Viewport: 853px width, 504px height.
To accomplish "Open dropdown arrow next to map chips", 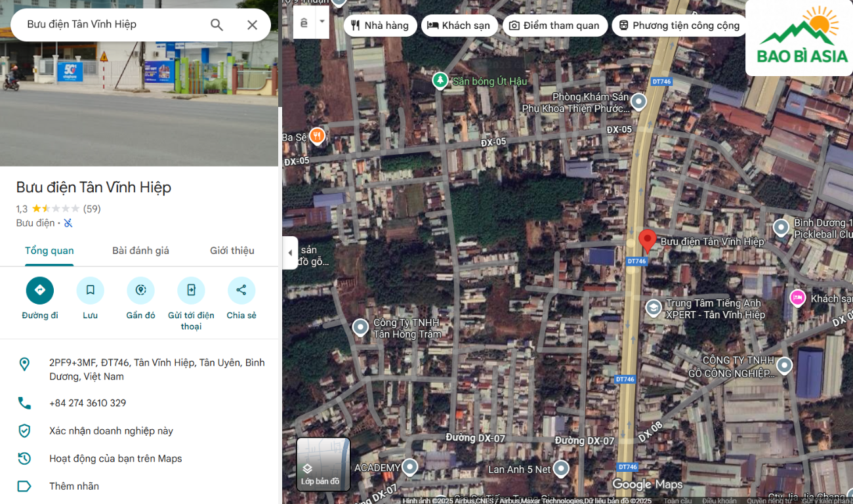I will 322,21.
